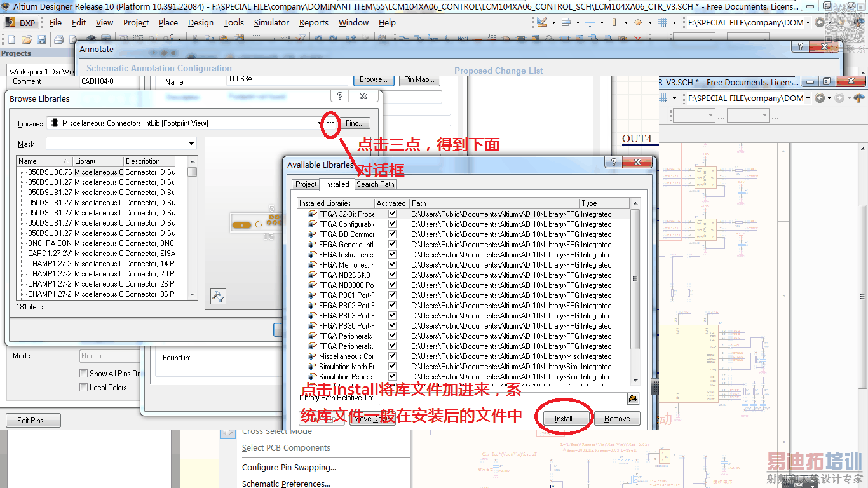Click the Save toolbar icon
The height and width of the screenshot is (488, 868).
coord(41,40)
